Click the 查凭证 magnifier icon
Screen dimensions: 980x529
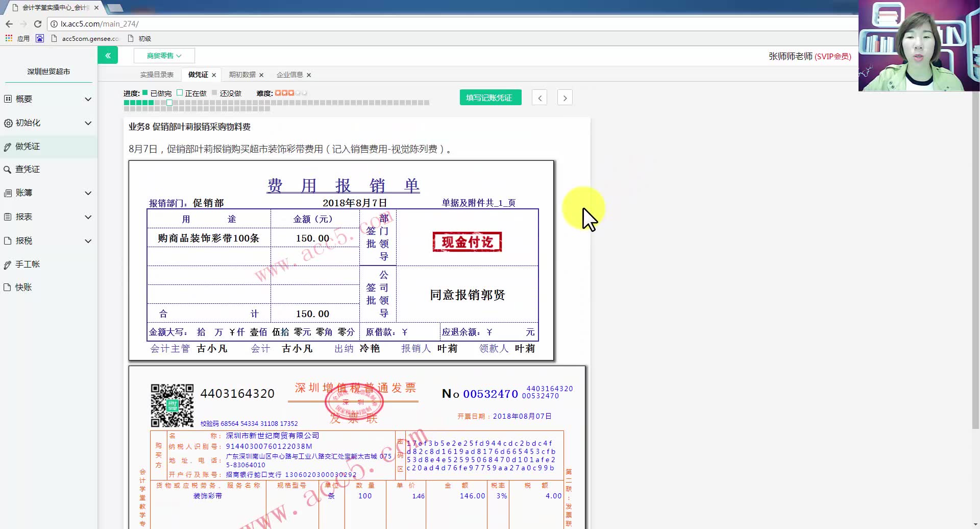click(x=7, y=169)
